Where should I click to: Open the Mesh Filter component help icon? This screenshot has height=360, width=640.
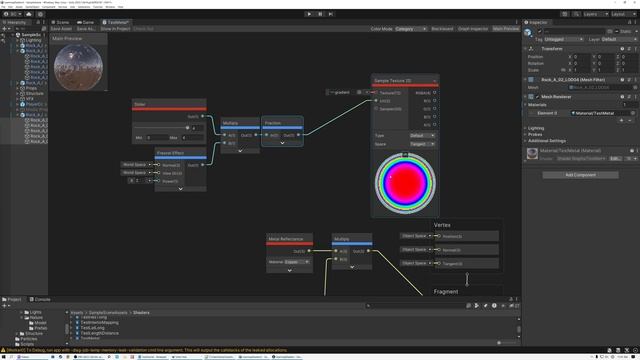(622, 80)
